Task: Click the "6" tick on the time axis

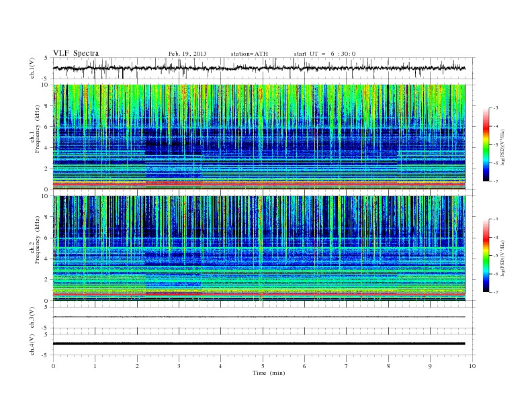Action: (x=304, y=366)
